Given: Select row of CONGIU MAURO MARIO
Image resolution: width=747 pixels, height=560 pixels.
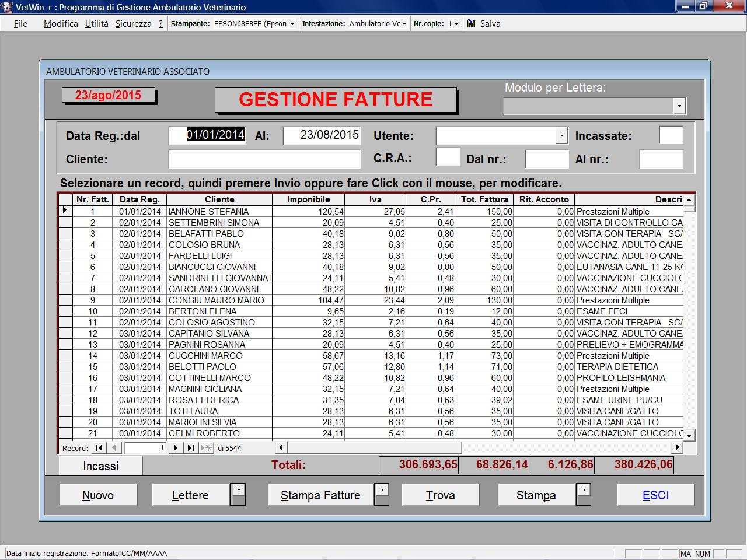Looking at the screenshot, I should point(371,300).
